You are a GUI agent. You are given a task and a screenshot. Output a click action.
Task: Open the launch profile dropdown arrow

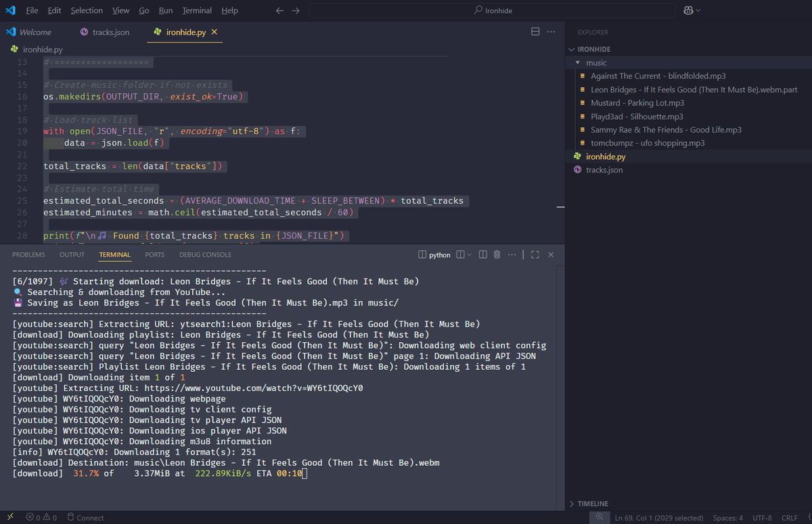(x=470, y=255)
